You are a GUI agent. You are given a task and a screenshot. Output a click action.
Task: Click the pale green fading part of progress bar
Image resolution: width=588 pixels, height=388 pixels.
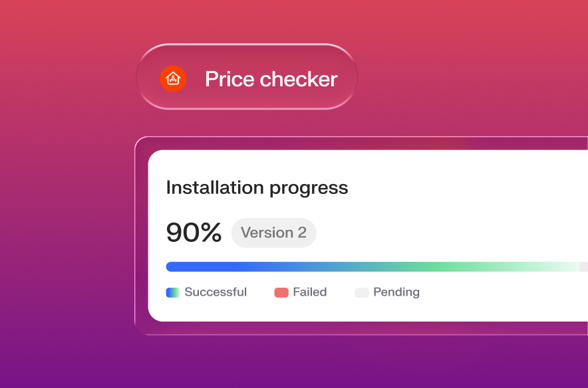[545, 266]
